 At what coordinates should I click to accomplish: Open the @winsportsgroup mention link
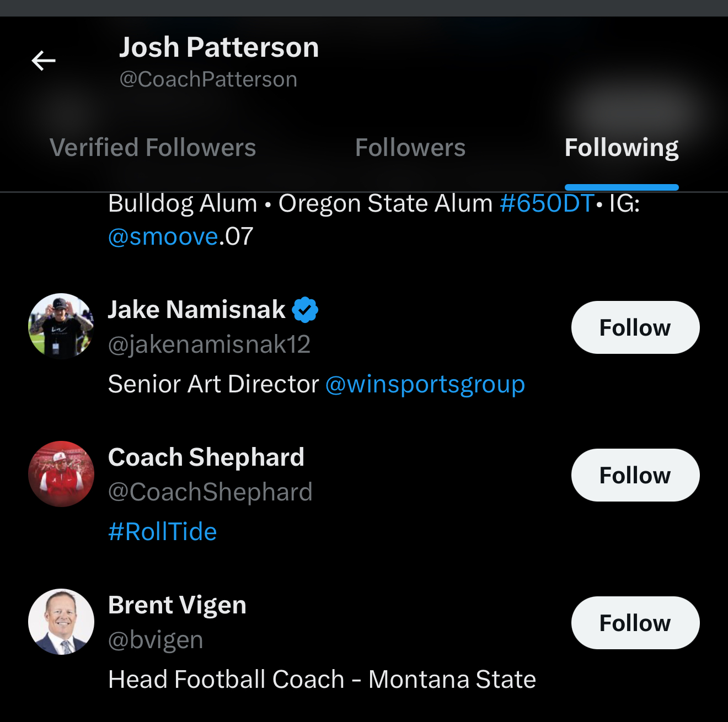coord(425,384)
